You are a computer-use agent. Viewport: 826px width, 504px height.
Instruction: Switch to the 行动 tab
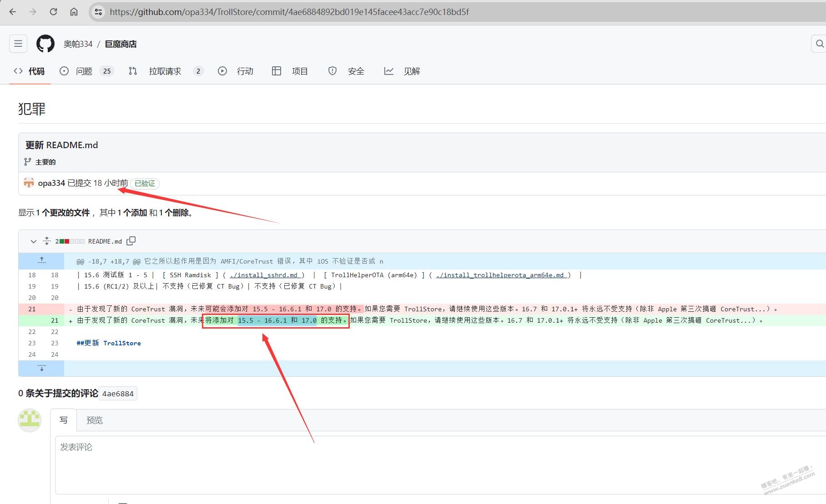point(236,71)
